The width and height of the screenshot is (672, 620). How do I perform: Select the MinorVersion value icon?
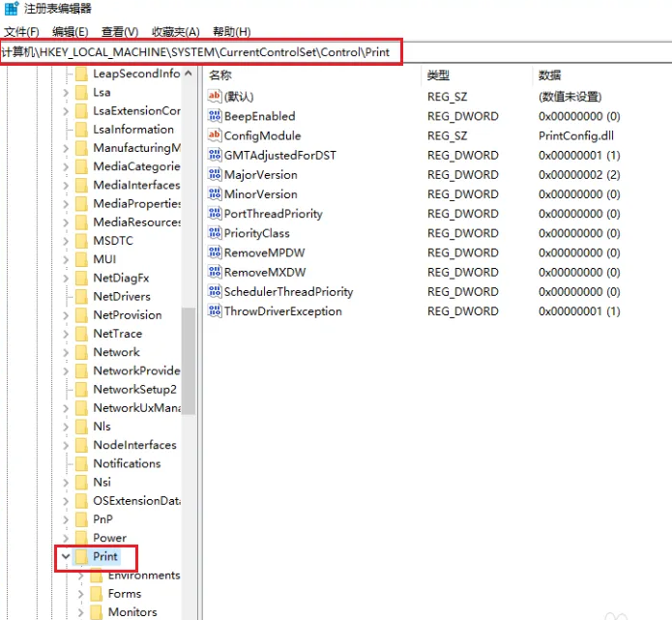pyautogui.click(x=215, y=193)
